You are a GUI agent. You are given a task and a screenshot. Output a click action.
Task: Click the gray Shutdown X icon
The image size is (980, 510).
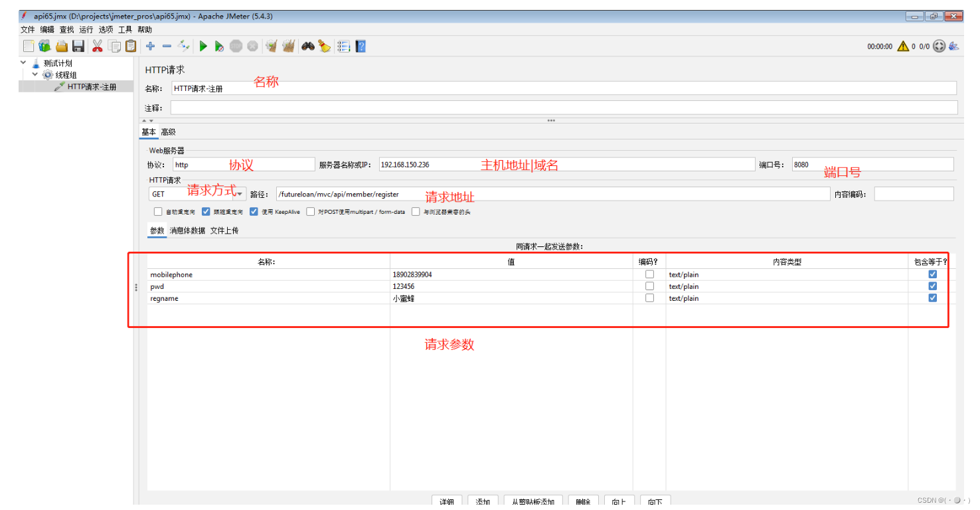click(x=252, y=46)
